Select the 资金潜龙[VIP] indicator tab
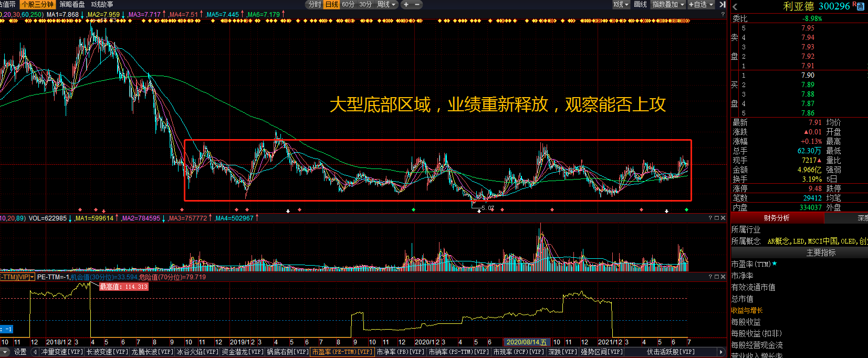The width and height of the screenshot is (868, 358). (x=243, y=352)
